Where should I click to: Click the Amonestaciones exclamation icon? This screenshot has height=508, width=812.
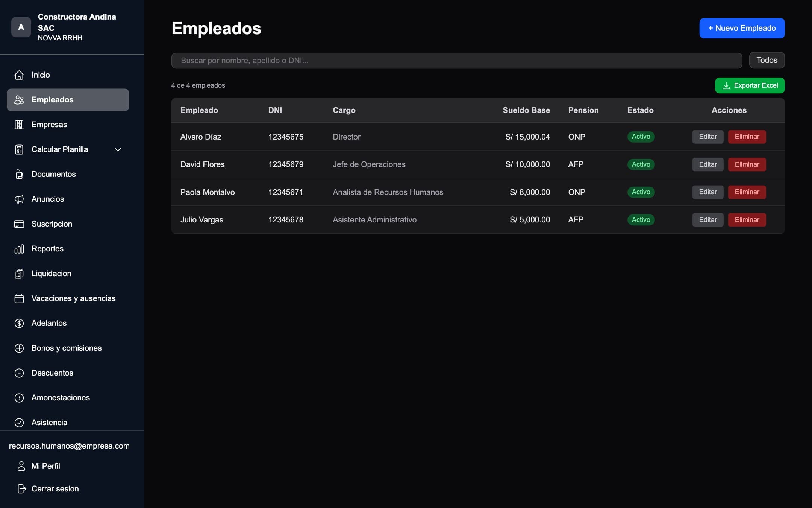19,398
